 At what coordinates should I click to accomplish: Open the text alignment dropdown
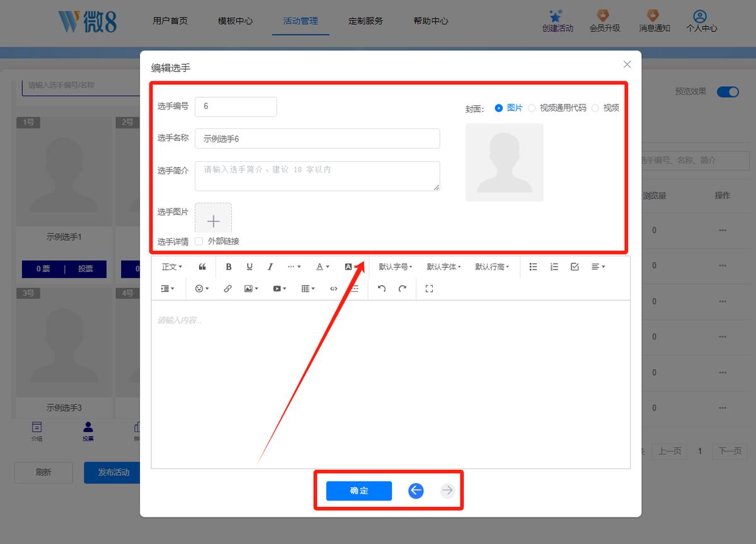[598, 267]
